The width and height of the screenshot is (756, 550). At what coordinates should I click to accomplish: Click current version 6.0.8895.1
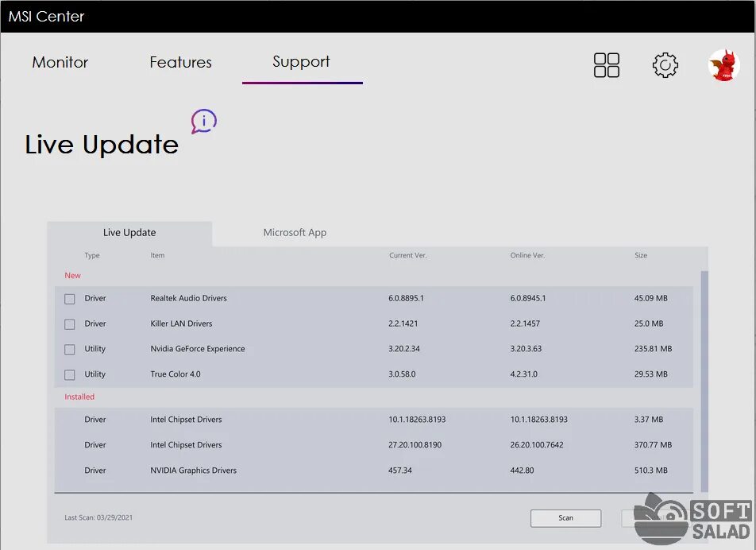(x=406, y=298)
